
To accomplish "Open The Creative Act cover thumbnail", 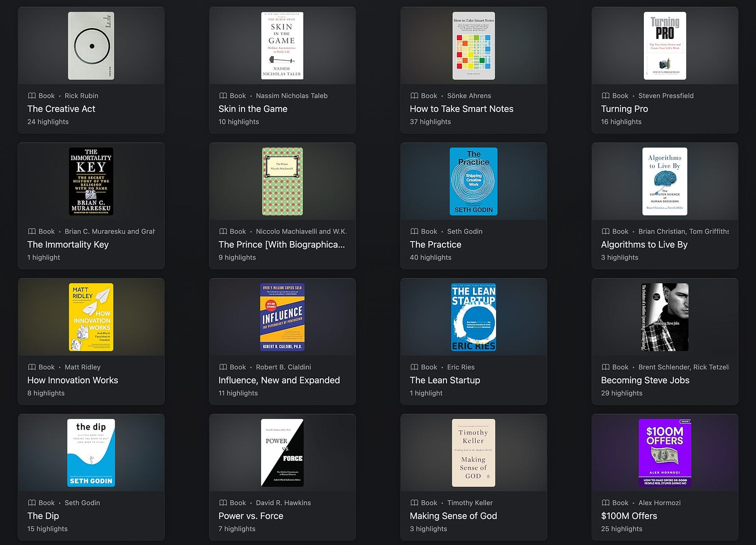I will [x=91, y=46].
